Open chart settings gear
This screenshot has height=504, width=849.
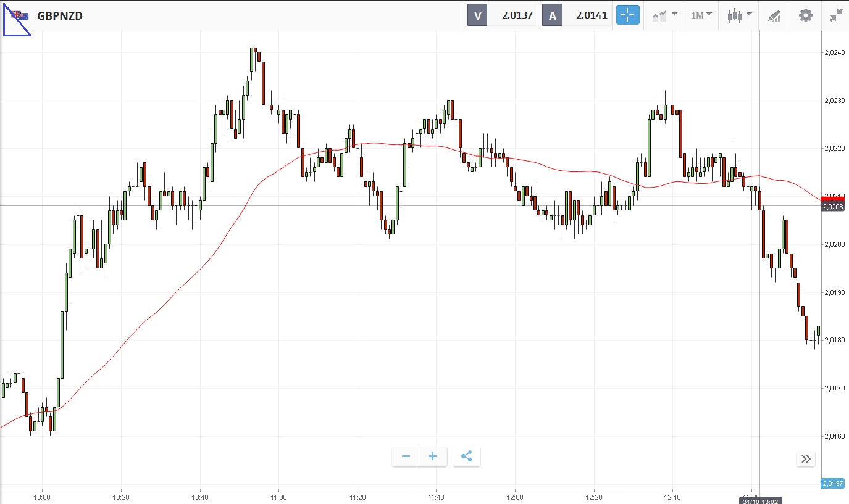pos(806,15)
